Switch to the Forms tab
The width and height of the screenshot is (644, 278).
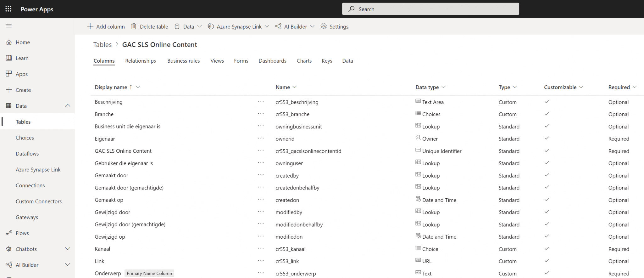click(241, 61)
